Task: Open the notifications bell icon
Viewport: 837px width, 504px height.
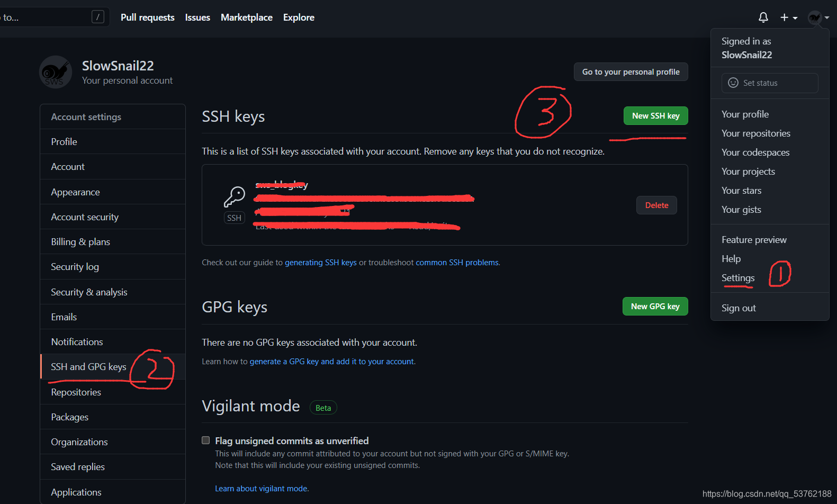Action: [x=763, y=17]
